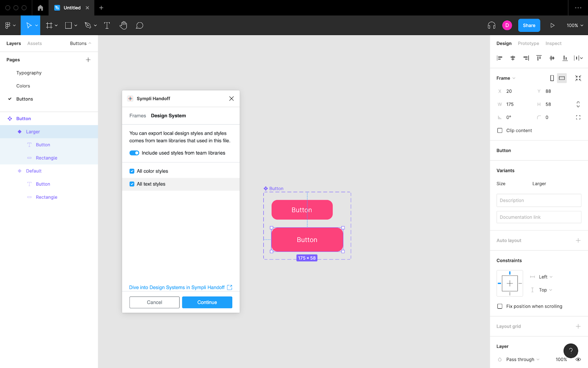Go to the home screen
The width and height of the screenshot is (588, 368).
40,8
